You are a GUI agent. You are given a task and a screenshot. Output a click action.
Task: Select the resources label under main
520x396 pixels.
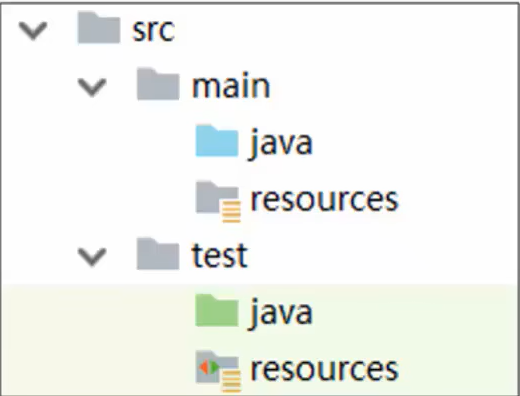[x=325, y=200]
